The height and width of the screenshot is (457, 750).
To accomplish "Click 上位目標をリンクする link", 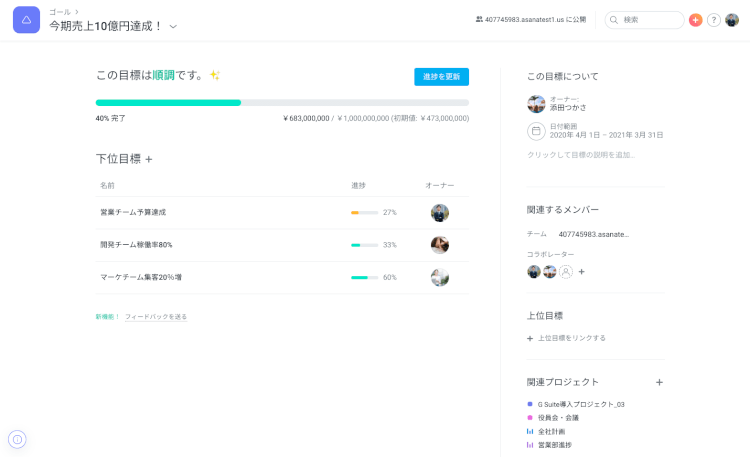I will (x=572, y=338).
